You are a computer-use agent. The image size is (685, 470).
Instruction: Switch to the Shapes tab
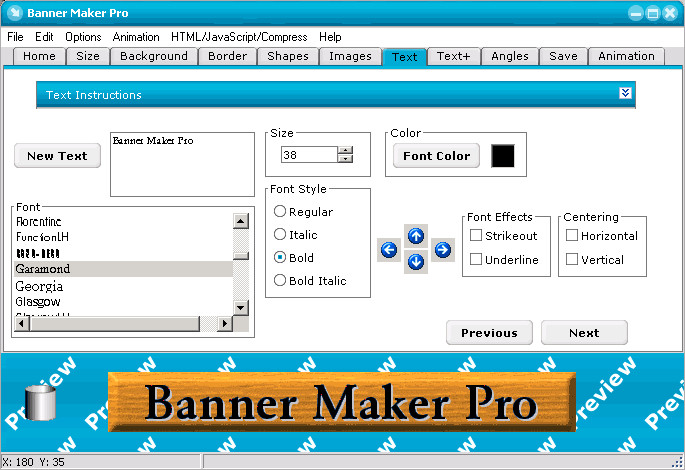pos(288,56)
